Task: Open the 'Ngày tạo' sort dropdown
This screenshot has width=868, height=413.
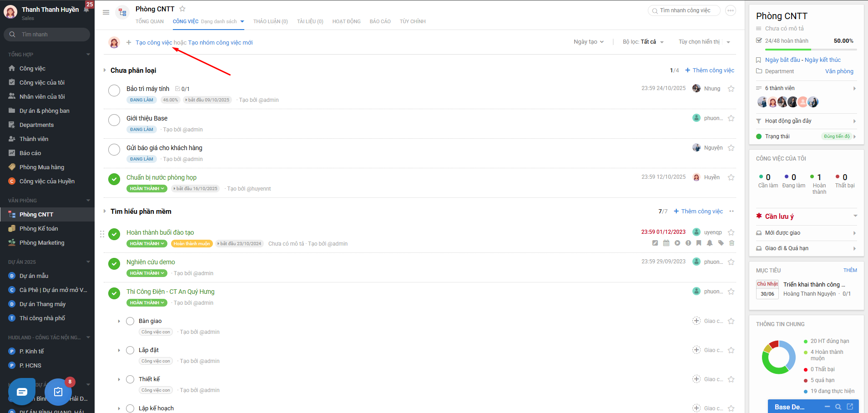Action: (x=589, y=42)
